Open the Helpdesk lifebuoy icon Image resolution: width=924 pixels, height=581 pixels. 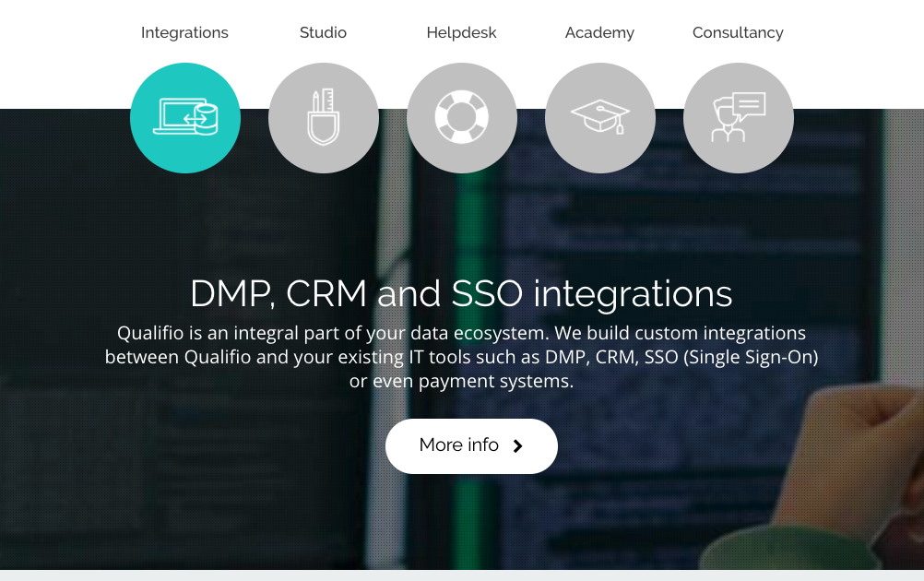[x=462, y=118]
